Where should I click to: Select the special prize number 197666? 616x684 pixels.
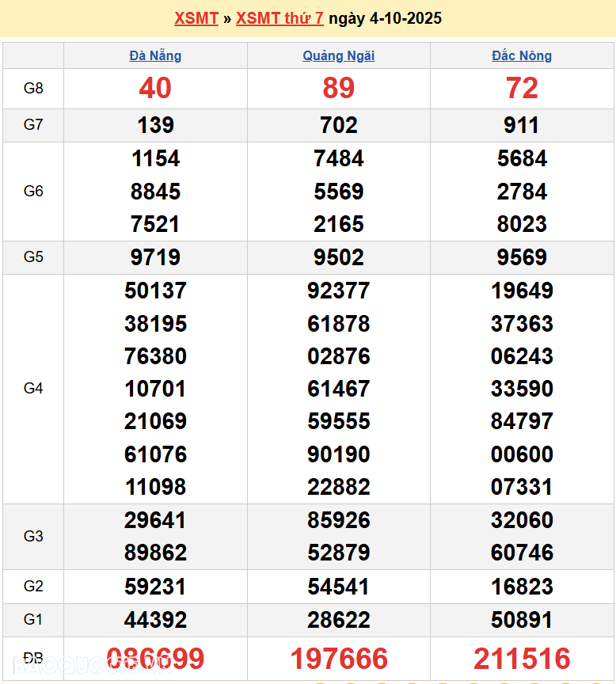(x=339, y=659)
